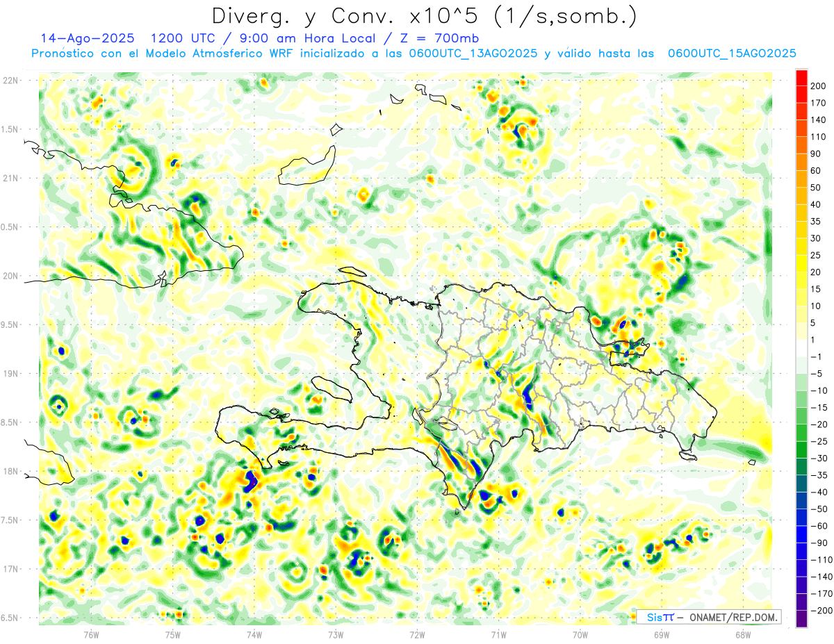Click the colorbar value 15

point(817,289)
